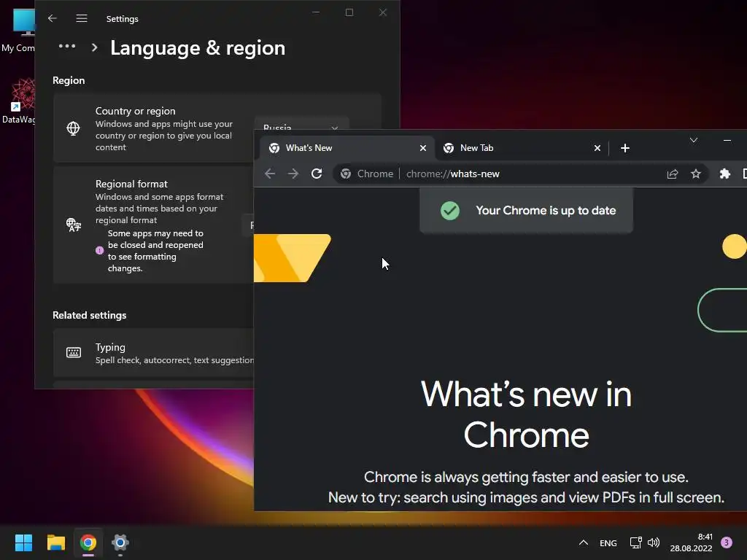Click the Typing keyboard icon
The width and height of the screenshot is (747, 560).
(74, 352)
